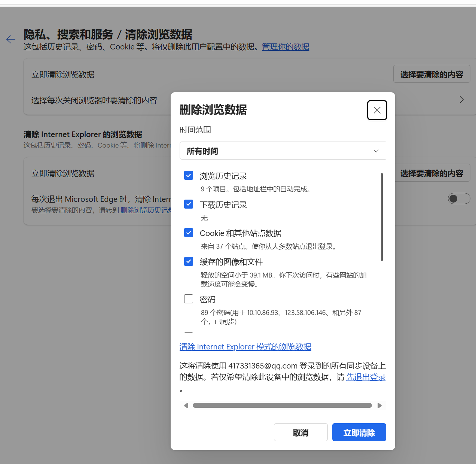This screenshot has width=476, height=464.
Task: Uncheck the 缓存的图像和文件 checkbox
Action: [x=189, y=261]
